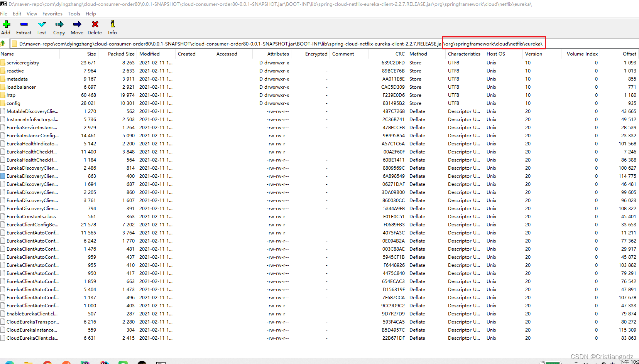This screenshot has height=364, width=639.
Task: Click the Add toolbar icon
Action: (6, 24)
